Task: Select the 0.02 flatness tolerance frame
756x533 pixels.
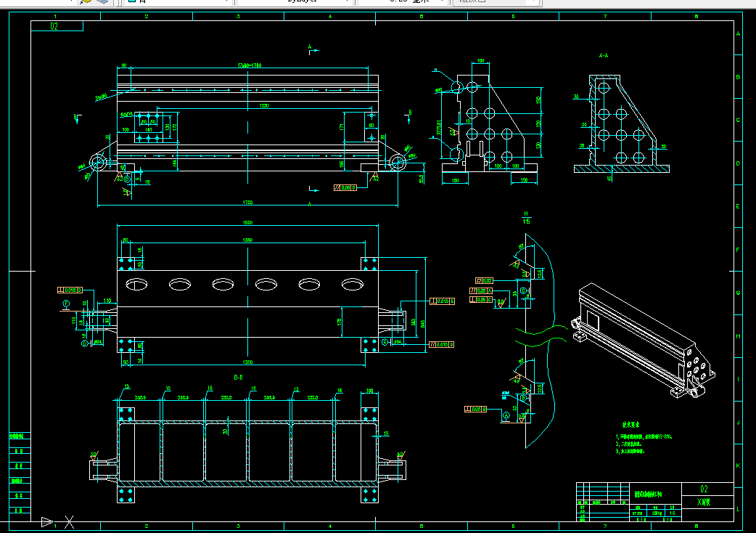Action: 484,280
